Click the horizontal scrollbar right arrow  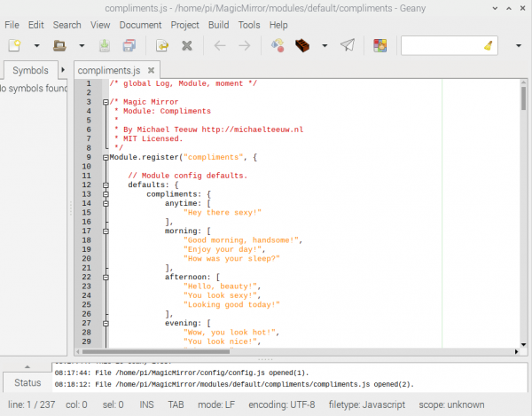[x=516, y=351]
